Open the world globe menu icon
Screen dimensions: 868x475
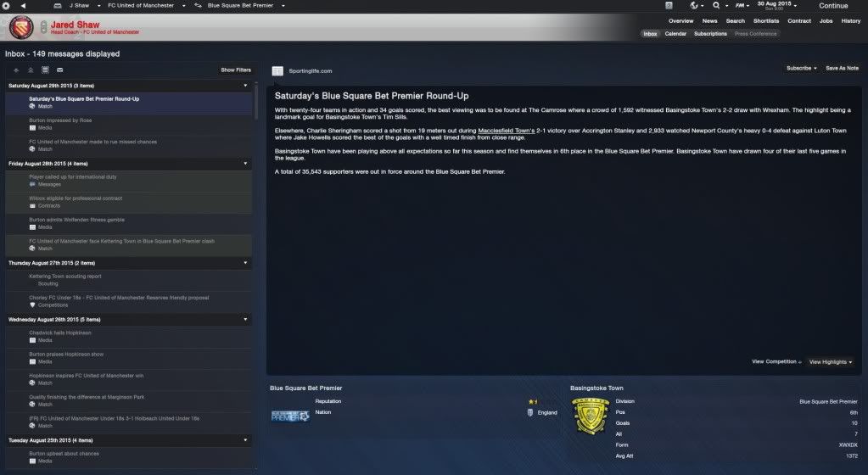(x=694, y=6)
